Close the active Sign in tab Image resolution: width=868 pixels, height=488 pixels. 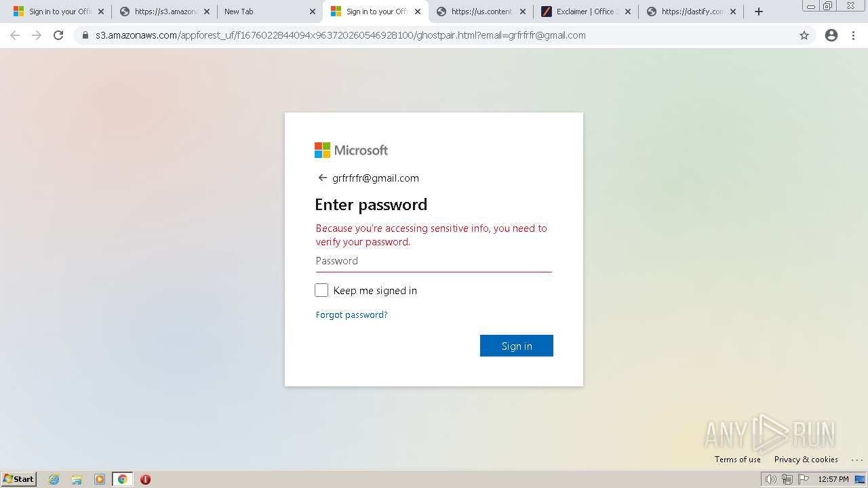point(418,12)
